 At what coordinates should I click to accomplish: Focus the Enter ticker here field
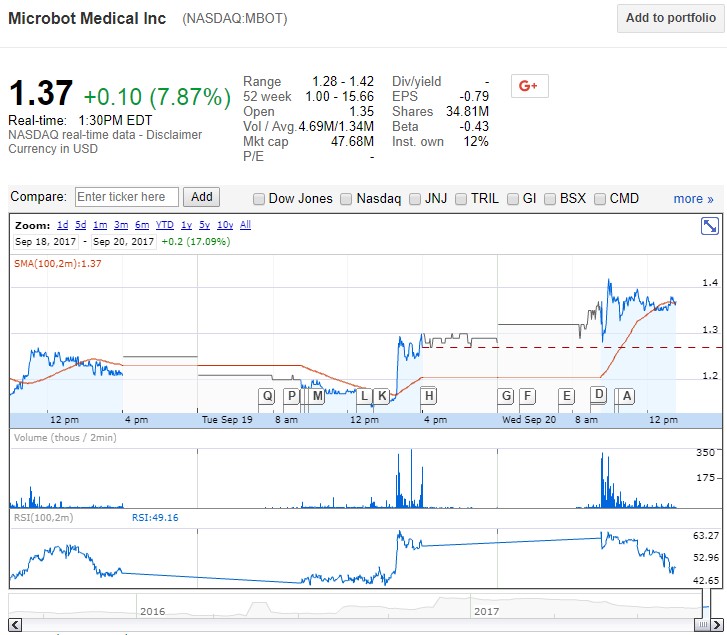pos(127,197)
